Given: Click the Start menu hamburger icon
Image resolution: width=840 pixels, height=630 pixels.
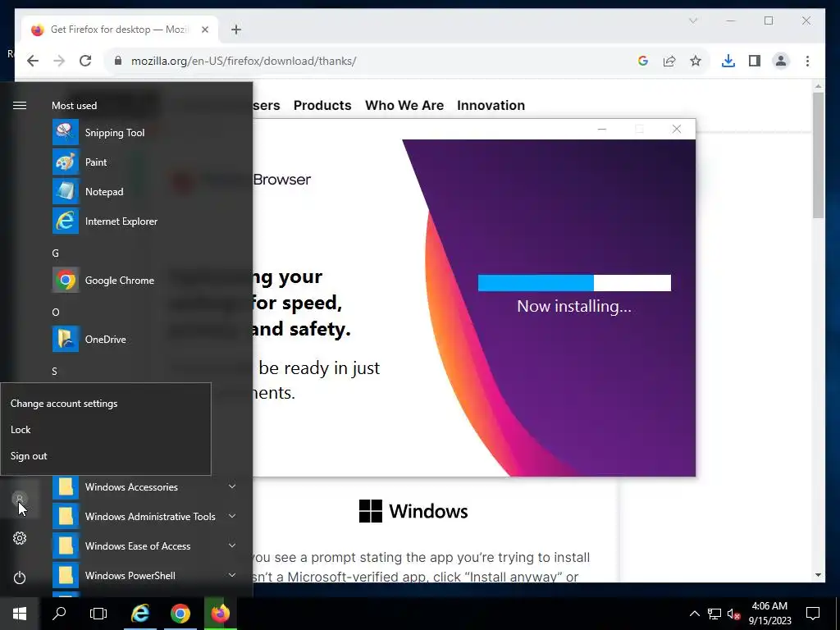Looking at the screenshot, I should tap(20, 105).
